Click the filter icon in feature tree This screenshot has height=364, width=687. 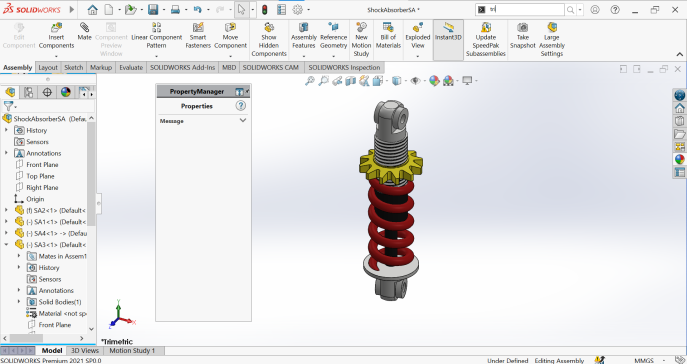click(x=8, y=106)
